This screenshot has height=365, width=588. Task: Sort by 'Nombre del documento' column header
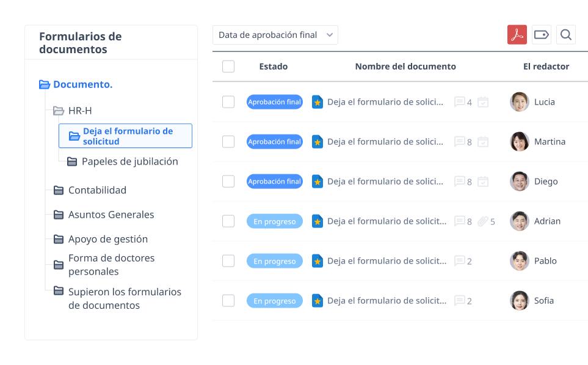tap(405, 67)
